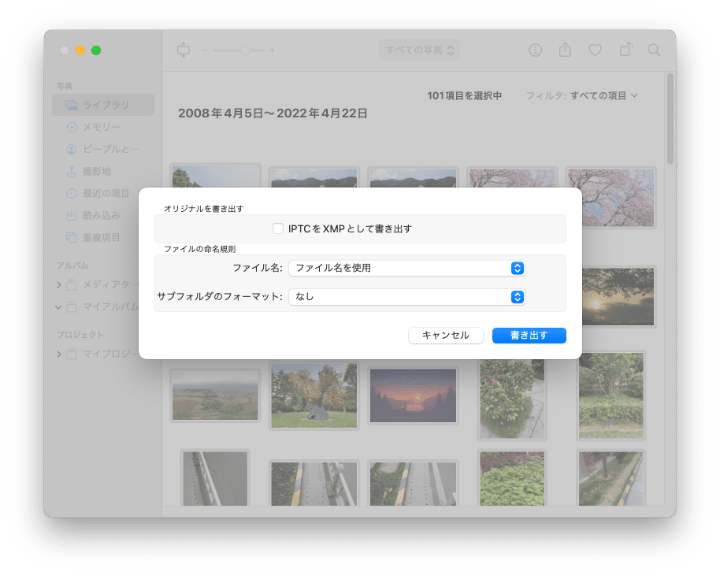
Task: Click the sunset photo thumbnail
Action: [412, 394]
